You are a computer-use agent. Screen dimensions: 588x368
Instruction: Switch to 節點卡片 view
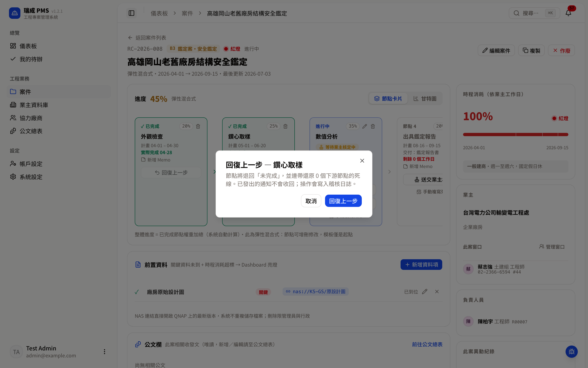(x=388, y=99)
